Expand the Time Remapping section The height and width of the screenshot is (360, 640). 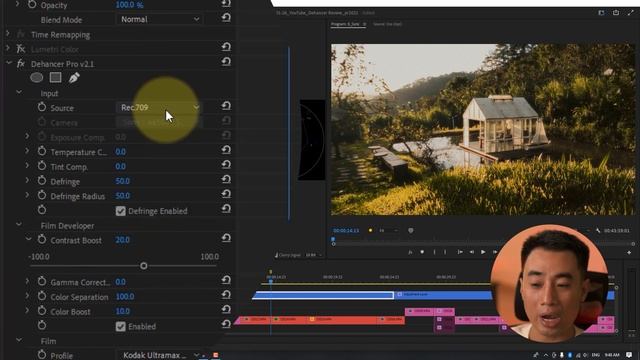[x=8, y=34]
